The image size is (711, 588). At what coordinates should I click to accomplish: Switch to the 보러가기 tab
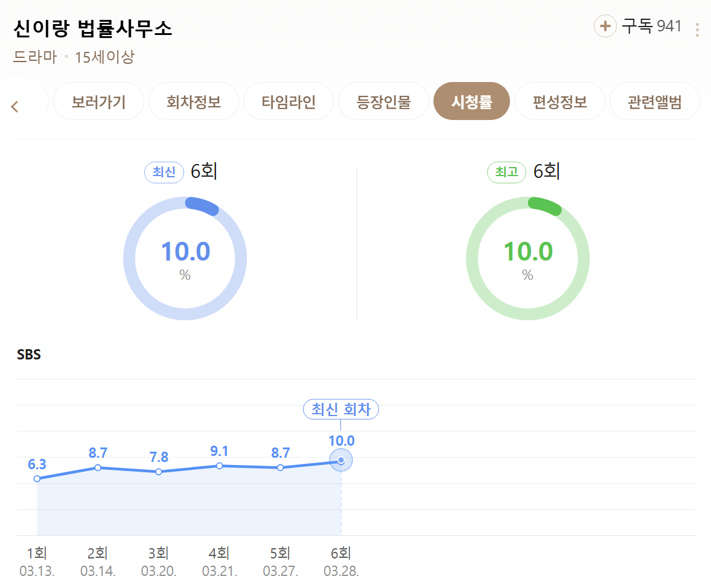pyautogui.click(x=98, y=101)
